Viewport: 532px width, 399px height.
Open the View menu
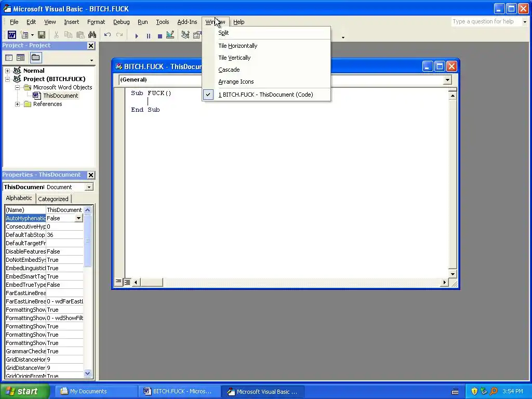click(x=50, y=22)
